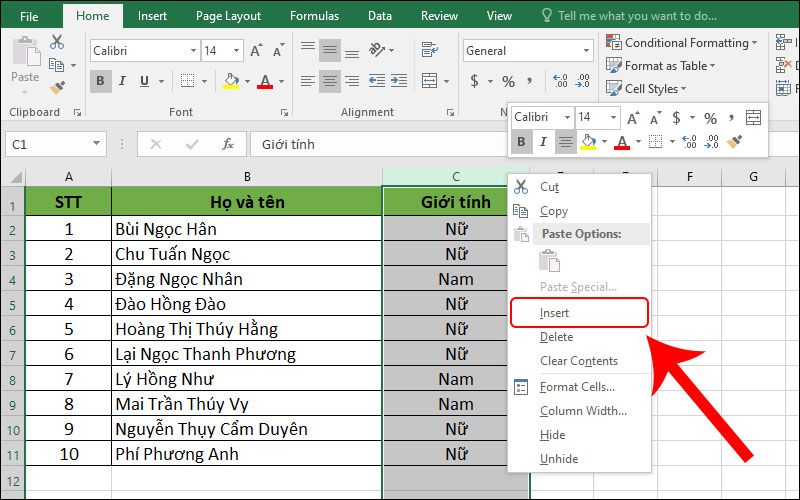This screenshot has width=800, height=500.
Task: Switch to the Review tab
Action: tap(439, 16)
